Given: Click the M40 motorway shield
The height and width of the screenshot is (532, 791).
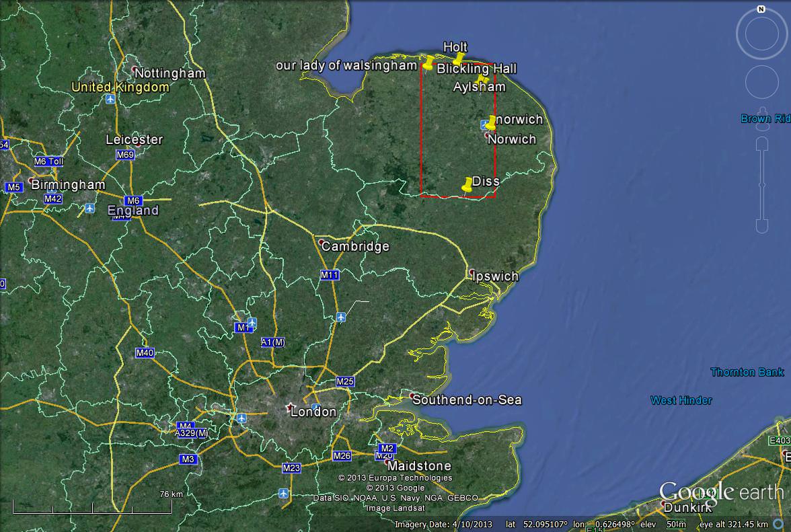Looking at the screenshot, I should coord(145,353).
